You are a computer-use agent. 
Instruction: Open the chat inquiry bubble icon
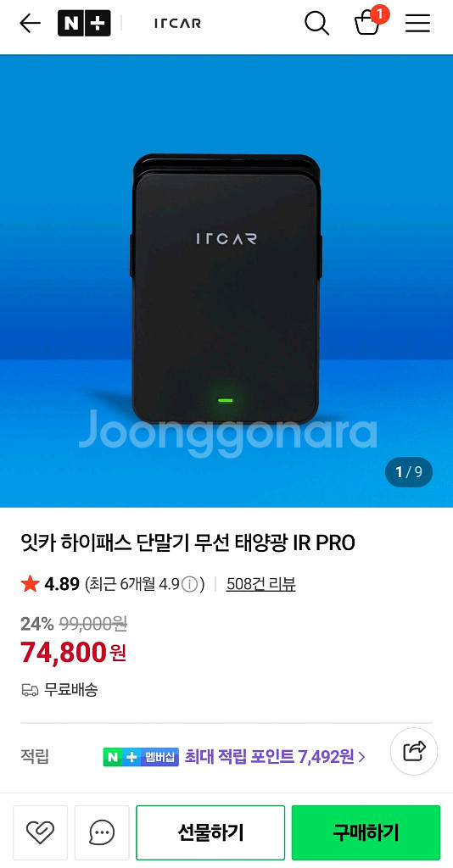(x=102, y=832)
